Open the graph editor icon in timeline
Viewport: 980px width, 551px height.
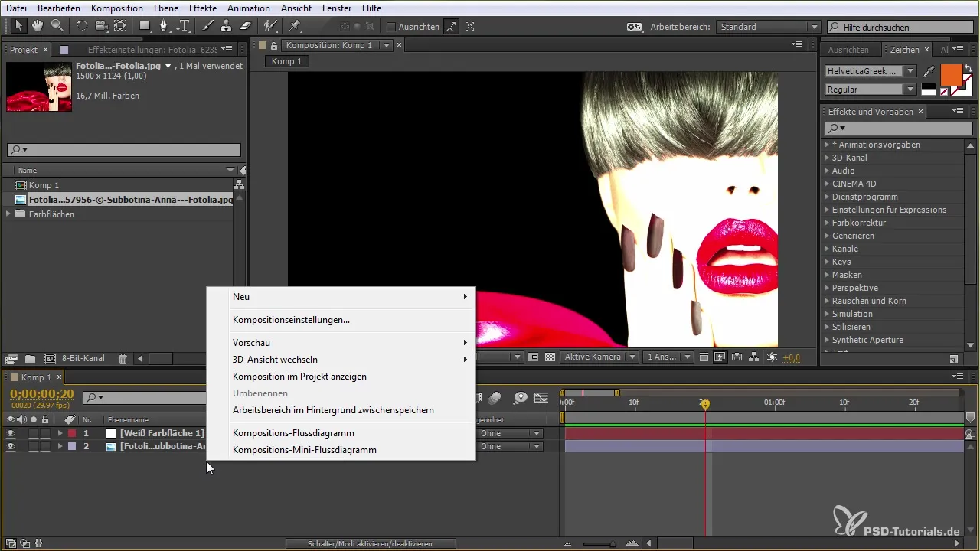click(x=541, y=398)
